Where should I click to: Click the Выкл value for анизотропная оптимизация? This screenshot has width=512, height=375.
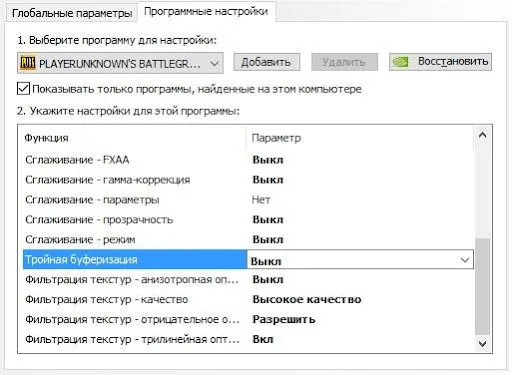[268, 279]
